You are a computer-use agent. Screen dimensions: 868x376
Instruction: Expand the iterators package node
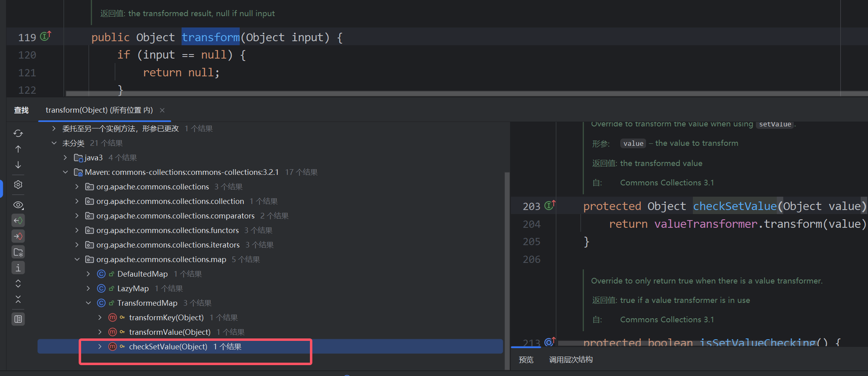point(77,245)
